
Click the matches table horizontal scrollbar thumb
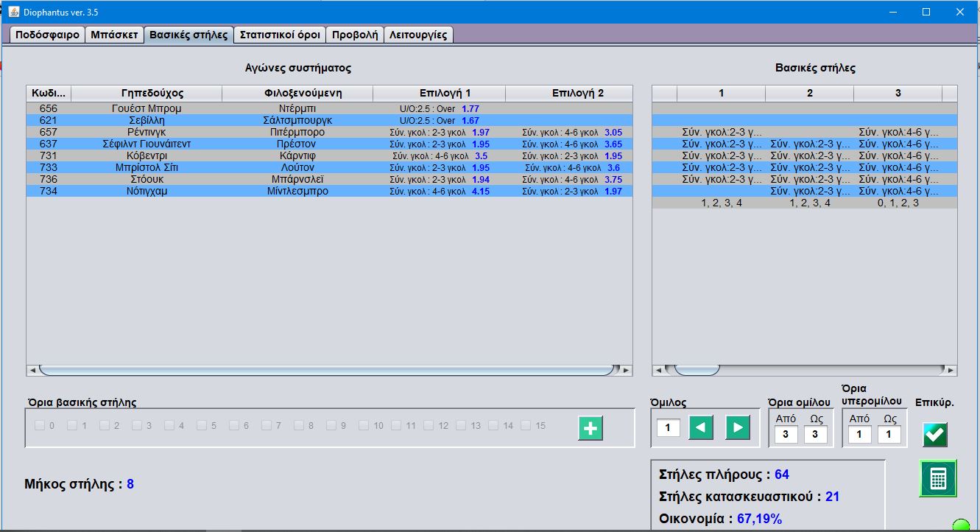[x=326, y=370]
